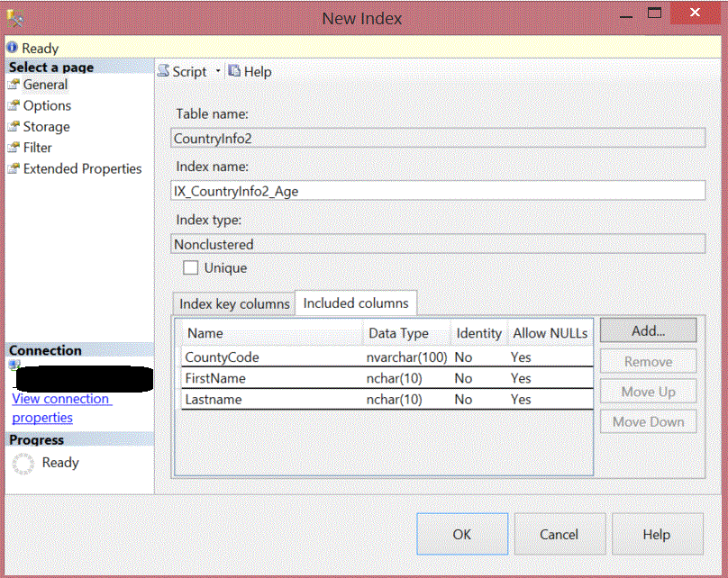Click the Move Up button
Image resolution: width=728 pixels, height=578 pixels.
coord(648,392)
